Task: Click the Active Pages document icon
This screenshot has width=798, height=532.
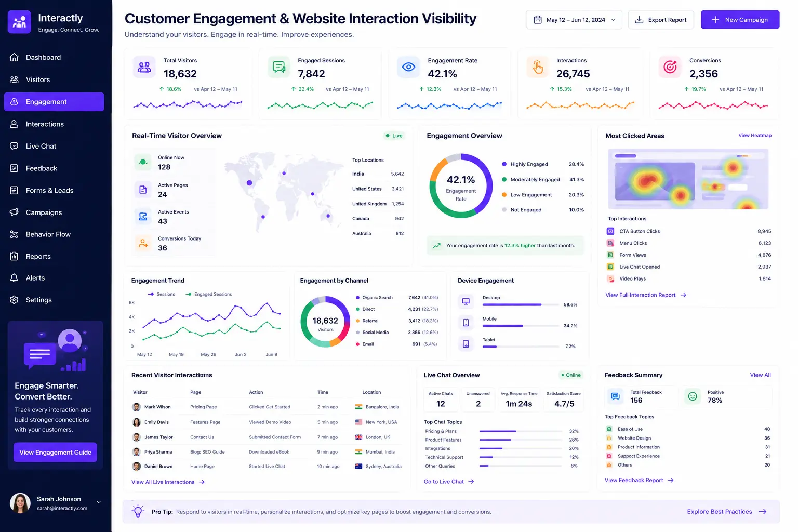Action: 143,190
